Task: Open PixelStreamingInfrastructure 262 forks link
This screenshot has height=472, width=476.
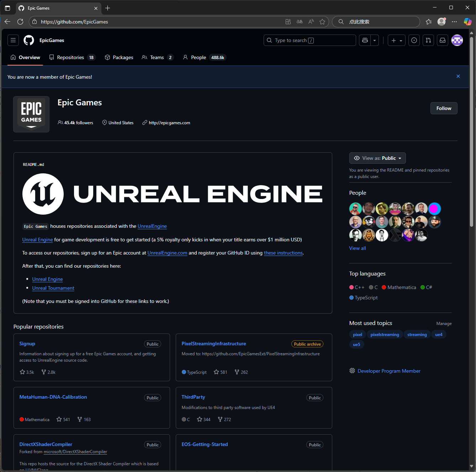Action: (x=241, y=372)
